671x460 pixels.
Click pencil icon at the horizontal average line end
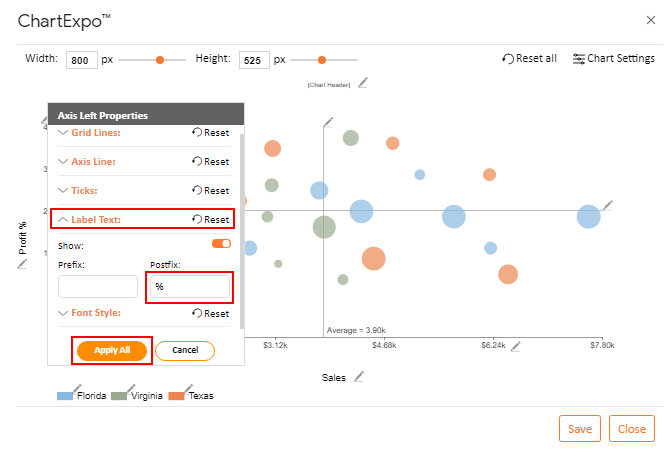[x=608, y=205]
